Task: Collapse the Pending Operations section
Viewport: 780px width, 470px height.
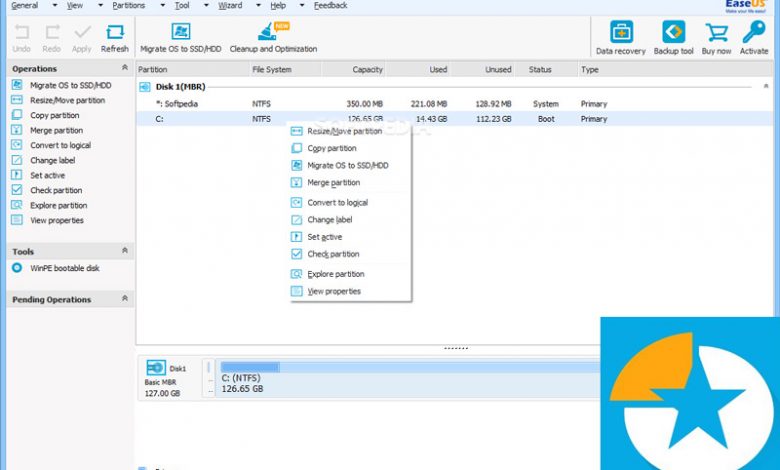Action: (125, 298)
